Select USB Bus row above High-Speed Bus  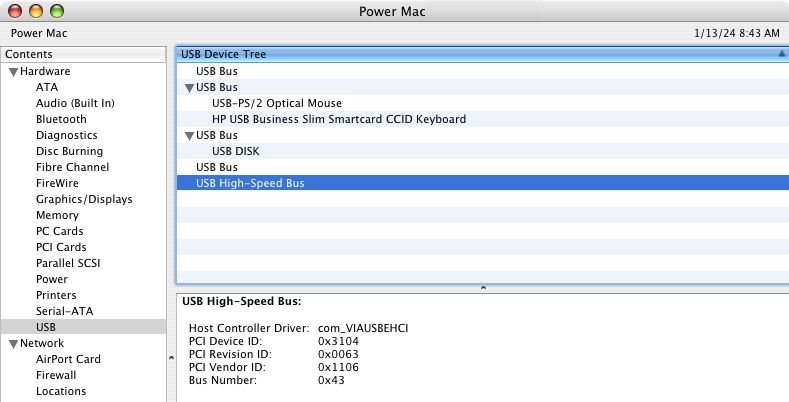click(x=483, y=167)
